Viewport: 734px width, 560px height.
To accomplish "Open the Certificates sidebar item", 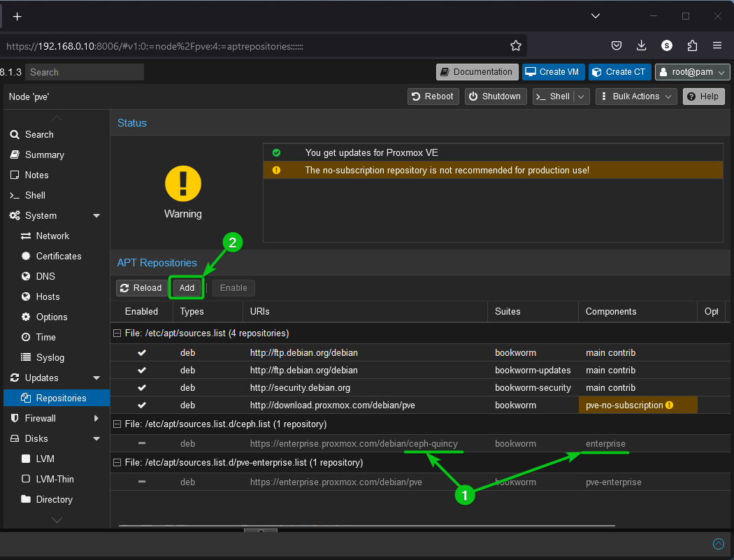I will pyautogui.click(x=56, y=256).
